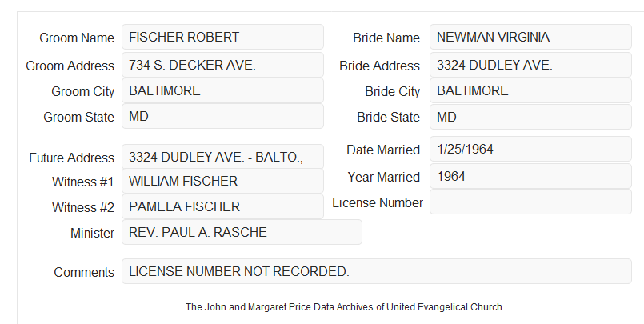This screenshot has height=324, width=644.
Task: Click the Data Archives footer text
Action: click(x=344, y=307)
